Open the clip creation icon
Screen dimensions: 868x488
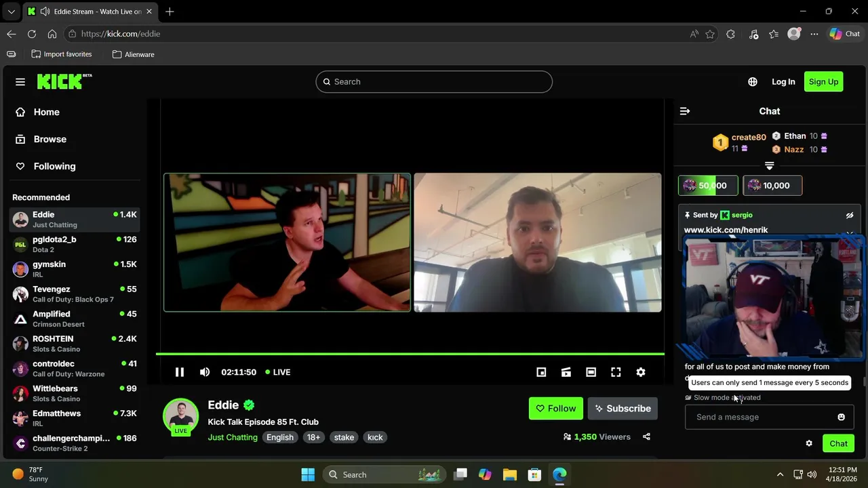[566, 372]
